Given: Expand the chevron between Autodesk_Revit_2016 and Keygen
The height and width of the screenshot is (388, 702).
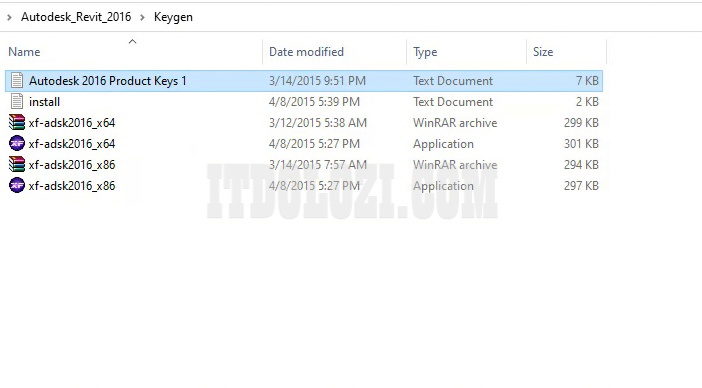Looking at the screenshot, I should (142, 17).
